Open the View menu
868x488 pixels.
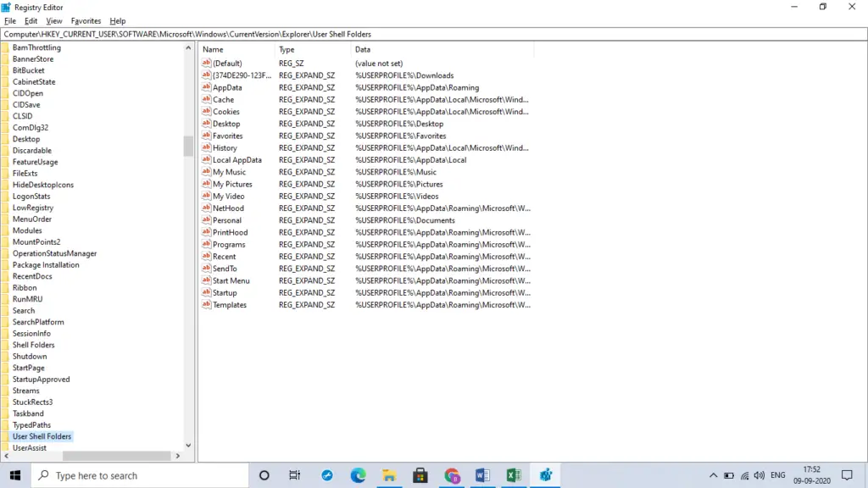point(53,21)
